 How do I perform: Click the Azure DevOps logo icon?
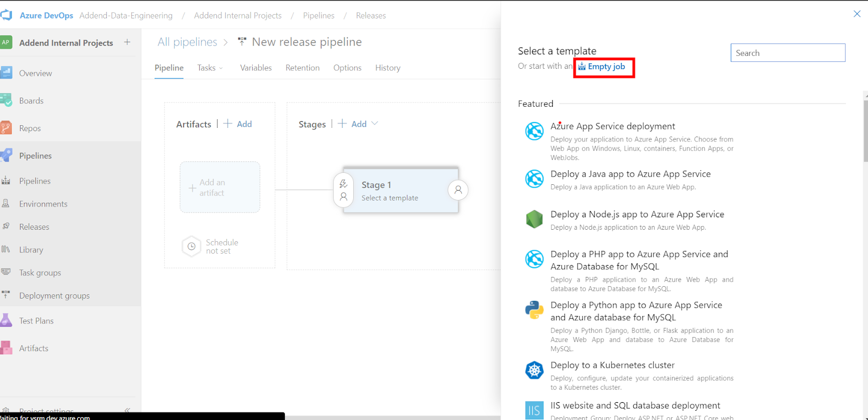tap(6, 15)
